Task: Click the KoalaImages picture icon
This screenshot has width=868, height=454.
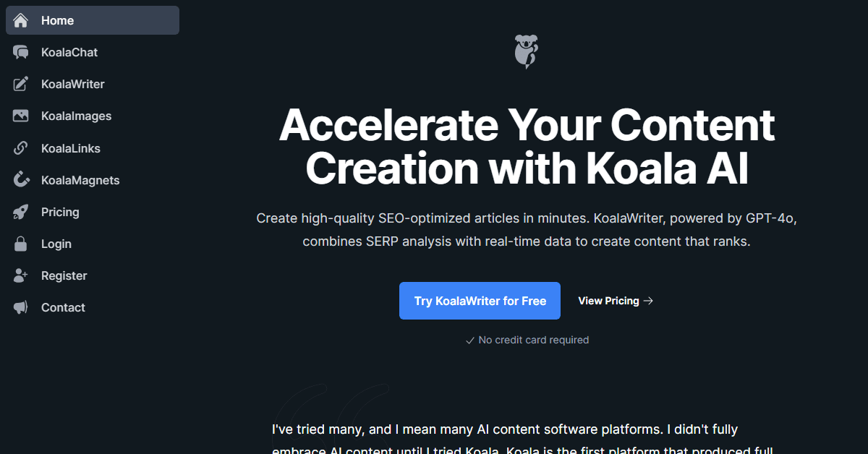Action: [x=20, y=116]
